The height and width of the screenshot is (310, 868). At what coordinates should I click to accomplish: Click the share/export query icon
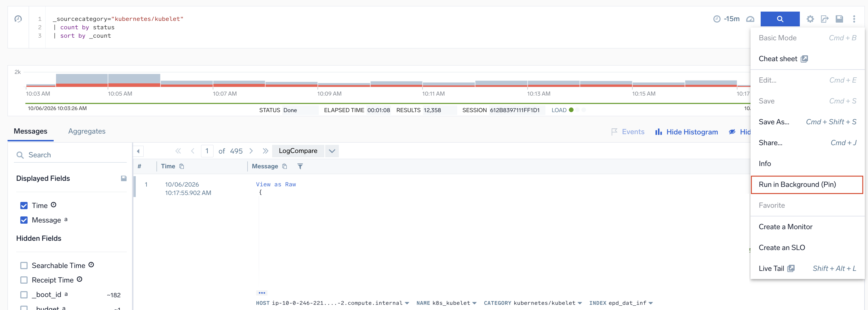[x=824, y=19]
